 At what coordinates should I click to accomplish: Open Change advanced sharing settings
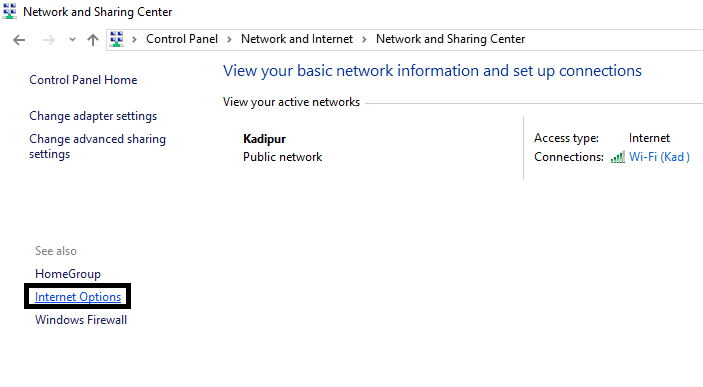97,146
